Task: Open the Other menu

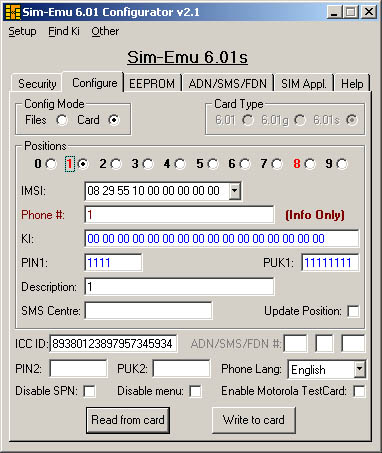Action: [x=105, y=31]
